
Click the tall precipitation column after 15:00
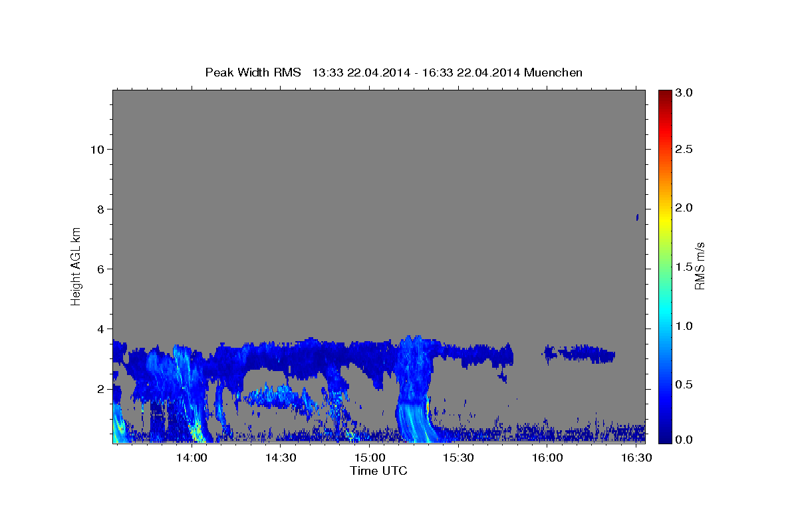tap(415, 389)
